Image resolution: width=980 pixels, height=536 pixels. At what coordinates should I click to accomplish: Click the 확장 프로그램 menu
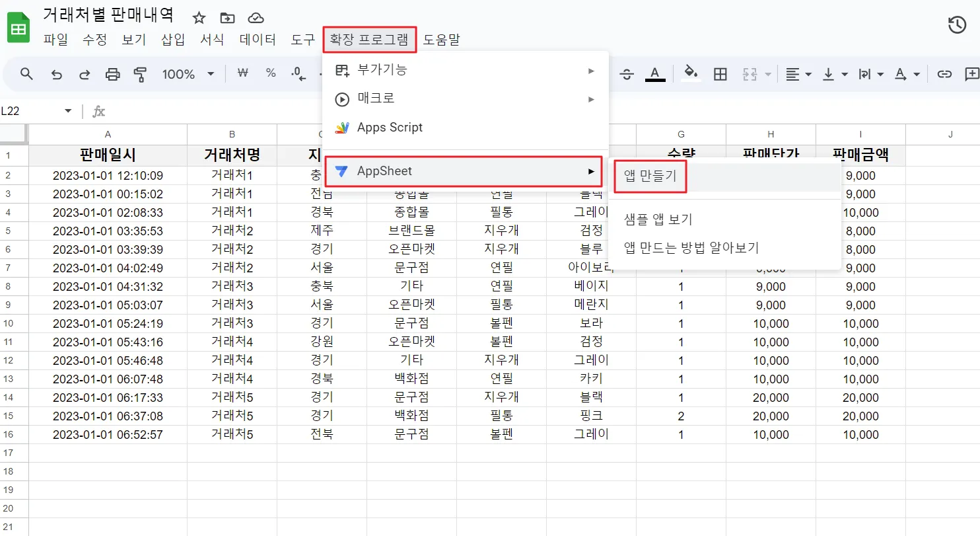point(370,40)
